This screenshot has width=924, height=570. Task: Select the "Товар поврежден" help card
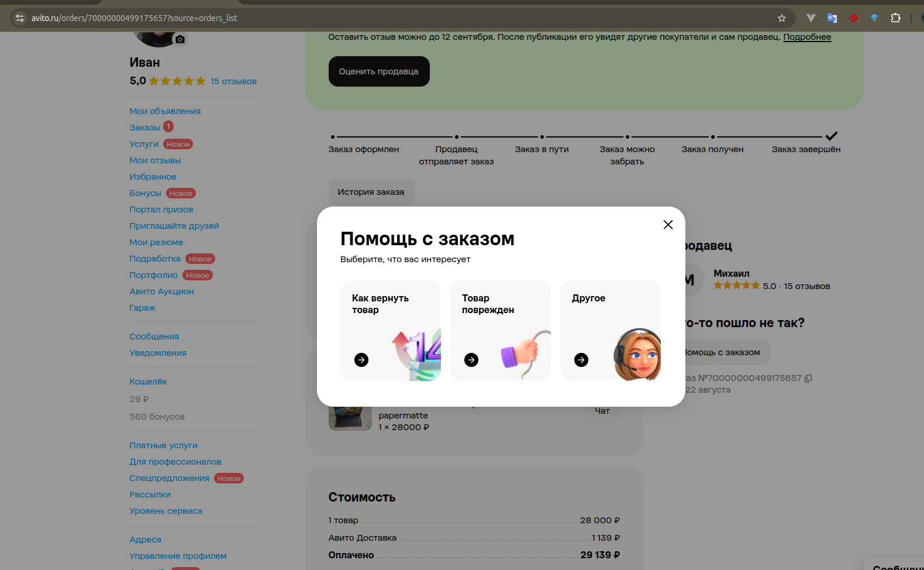501,331
